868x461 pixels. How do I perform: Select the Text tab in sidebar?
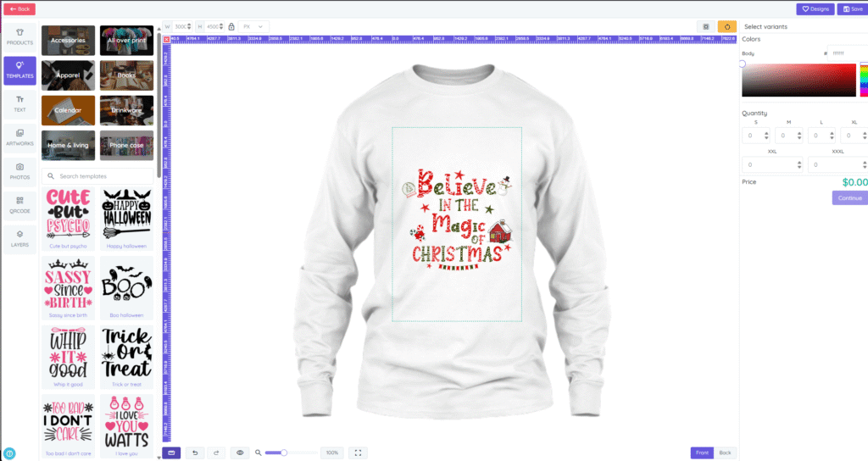(x=19, y=103)
